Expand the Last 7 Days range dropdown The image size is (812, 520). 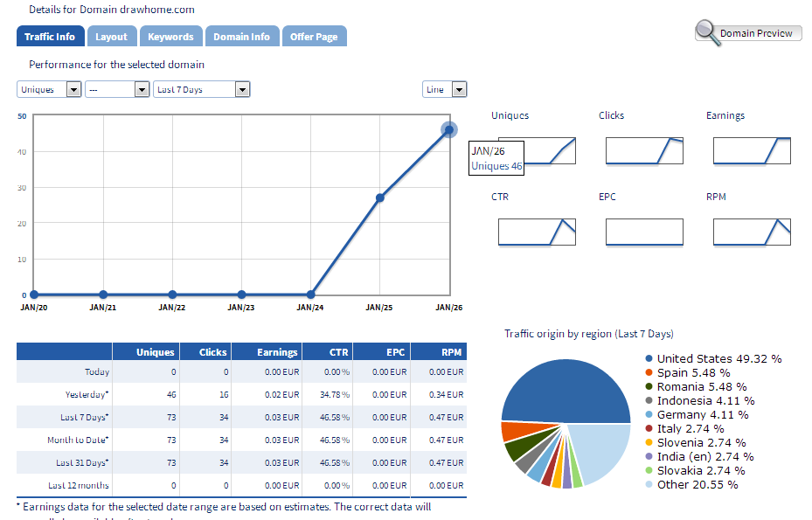[x=202, y=89]
